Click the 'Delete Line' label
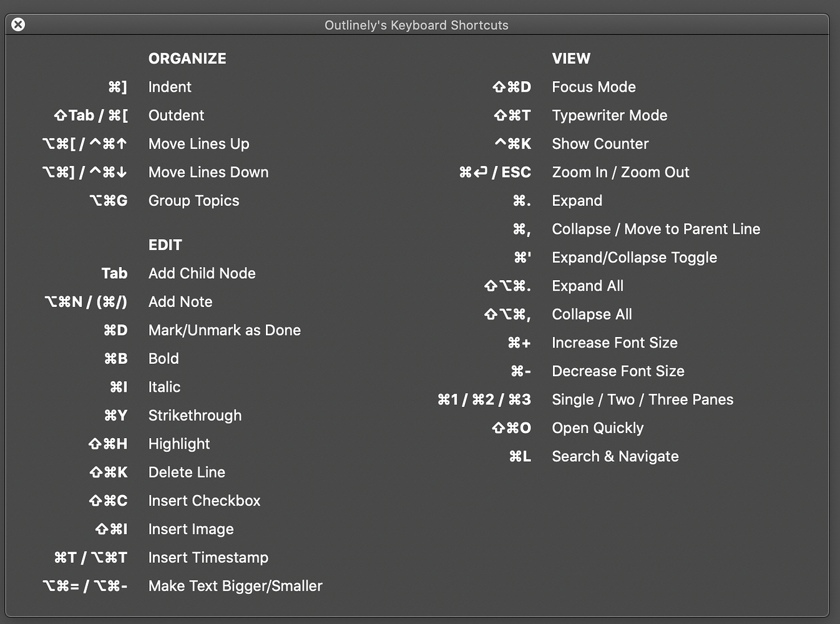This screenshot has height=624, width=840. (187, 472)
